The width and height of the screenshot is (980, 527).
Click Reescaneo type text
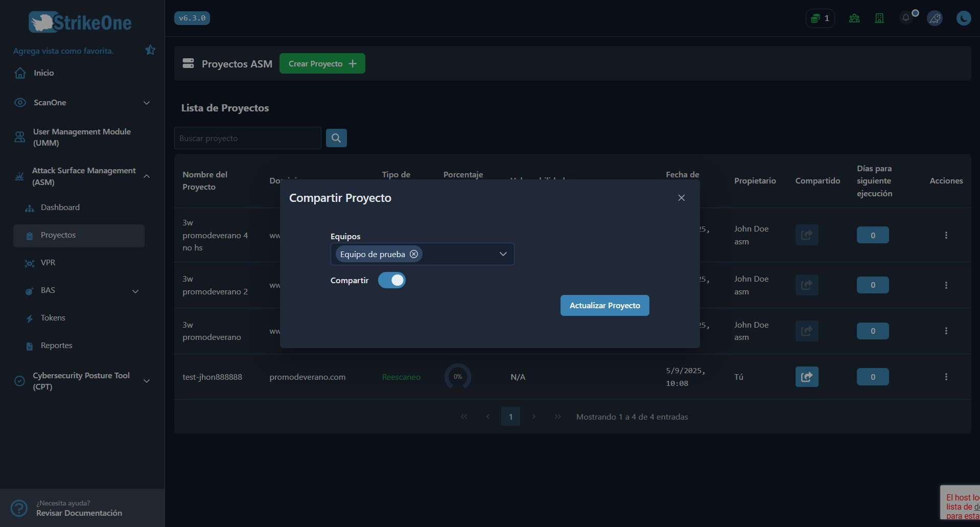tap(401, 377)
